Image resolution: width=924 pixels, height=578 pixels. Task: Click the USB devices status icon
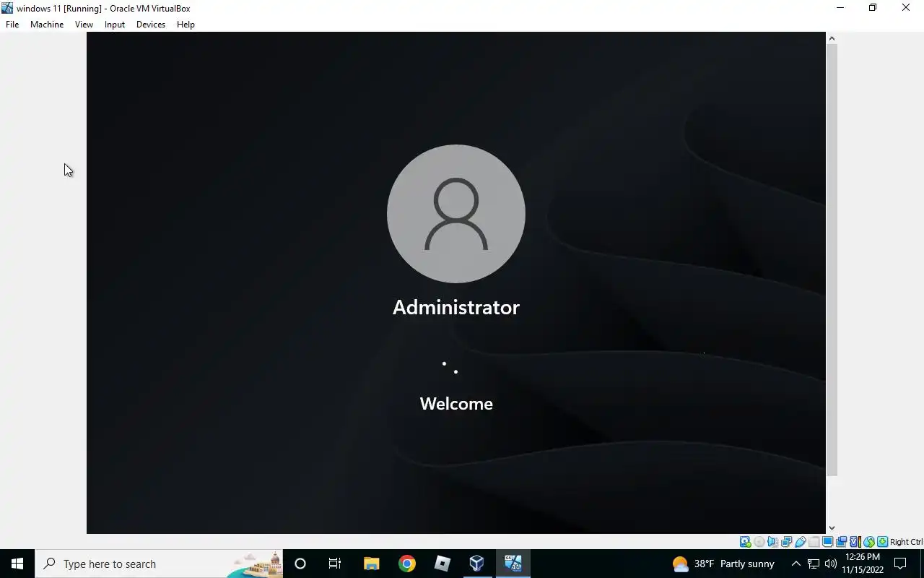tap(800, 542)
